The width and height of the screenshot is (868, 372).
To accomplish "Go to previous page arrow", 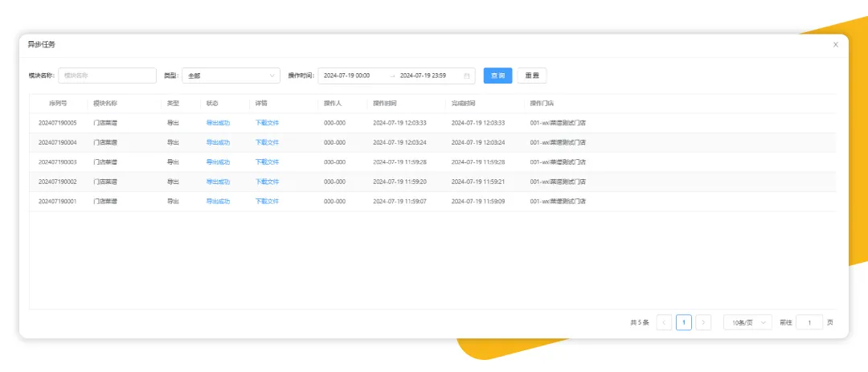I will [x=664, y=322].
